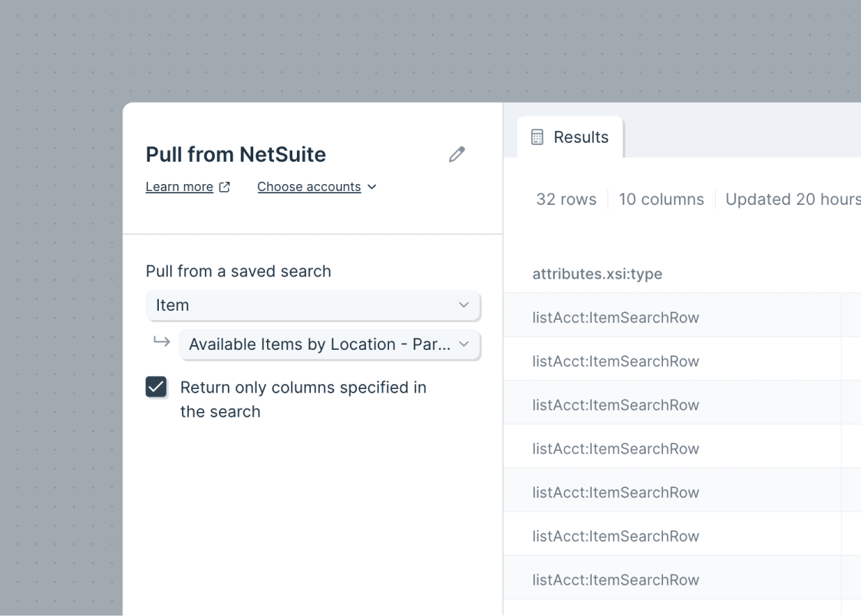The height and width of the screenshot is (616, 861).
Task: Uncheck Return only columns specified checkbox
Action: (157, 387)
